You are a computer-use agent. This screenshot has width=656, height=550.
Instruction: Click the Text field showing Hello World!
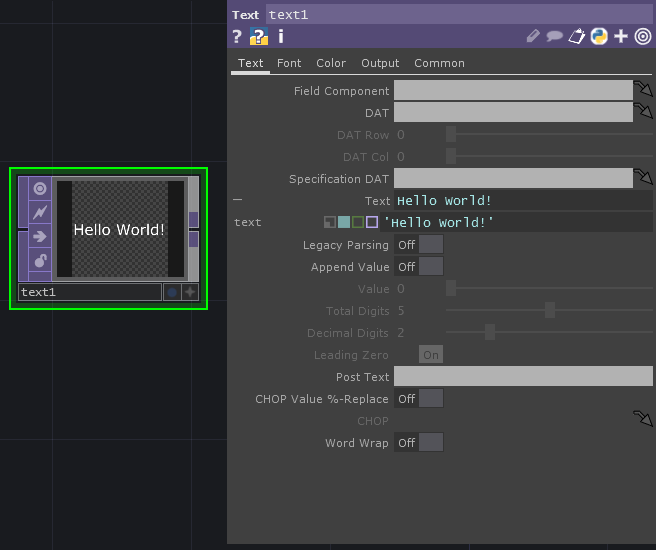click(x=523, y=200)
